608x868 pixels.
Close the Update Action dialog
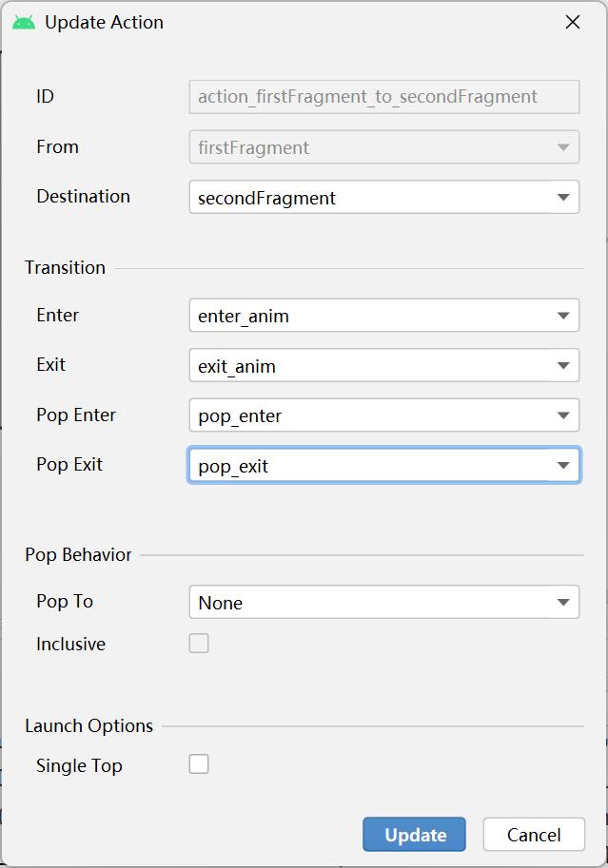click(573, 22)
